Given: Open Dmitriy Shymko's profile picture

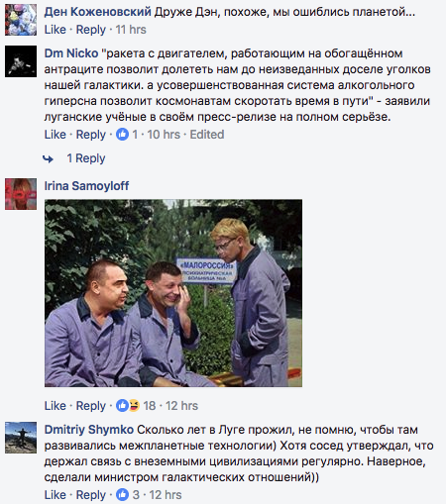Looking at the screenshot, I should point(21,438).
